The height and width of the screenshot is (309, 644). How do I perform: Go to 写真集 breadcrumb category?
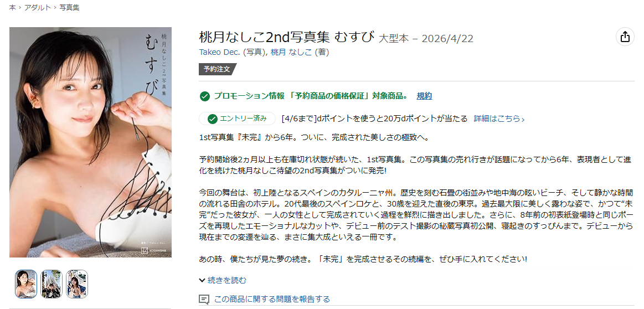pyautogui.click(x=69, y=7)
